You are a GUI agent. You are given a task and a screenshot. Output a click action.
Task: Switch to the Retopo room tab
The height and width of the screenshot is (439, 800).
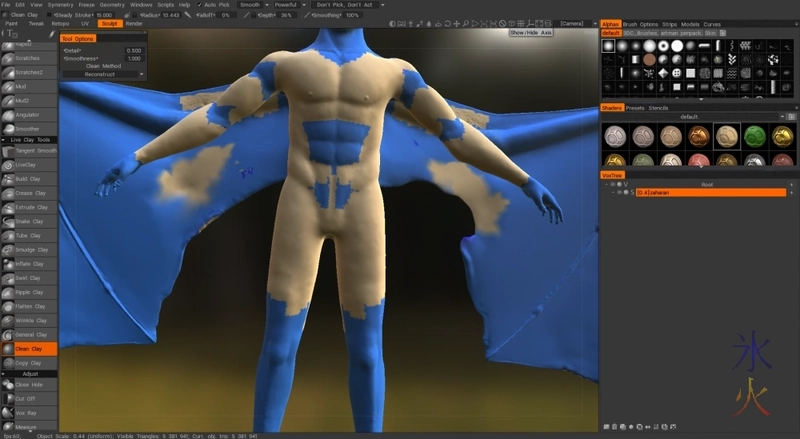coord(60,23)
